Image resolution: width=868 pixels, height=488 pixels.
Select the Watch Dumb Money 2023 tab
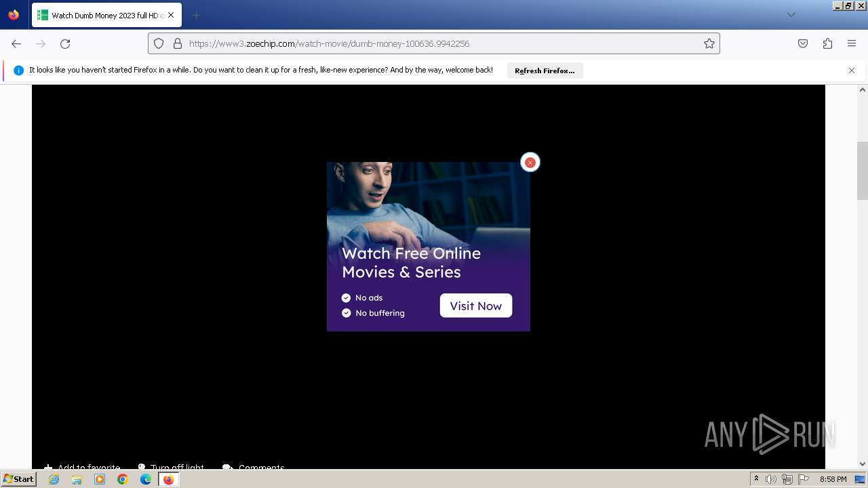[x=106, y=15]
